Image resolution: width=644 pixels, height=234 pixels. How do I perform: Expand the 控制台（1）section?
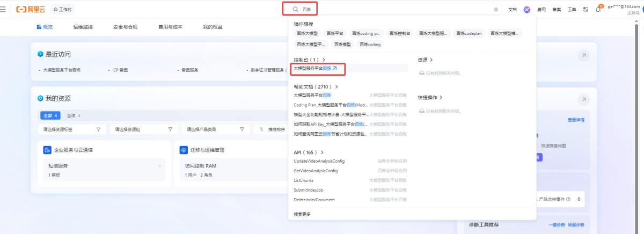click(x=309, y=60)
